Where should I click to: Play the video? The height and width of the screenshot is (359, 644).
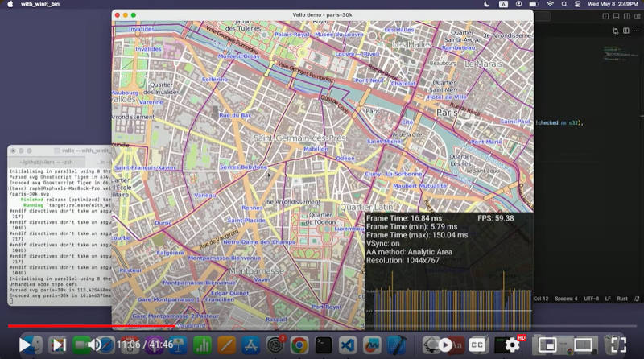tap(26, 345)
